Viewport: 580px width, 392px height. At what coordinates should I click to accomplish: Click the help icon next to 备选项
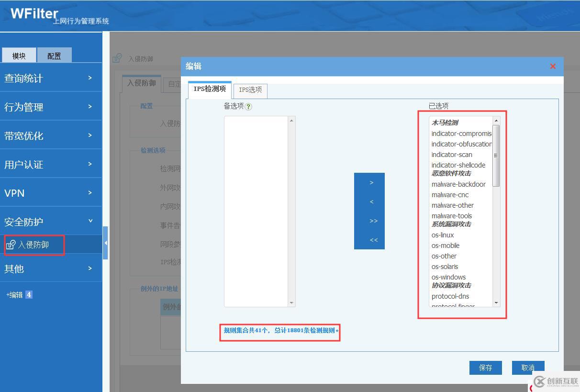(248, 107)
